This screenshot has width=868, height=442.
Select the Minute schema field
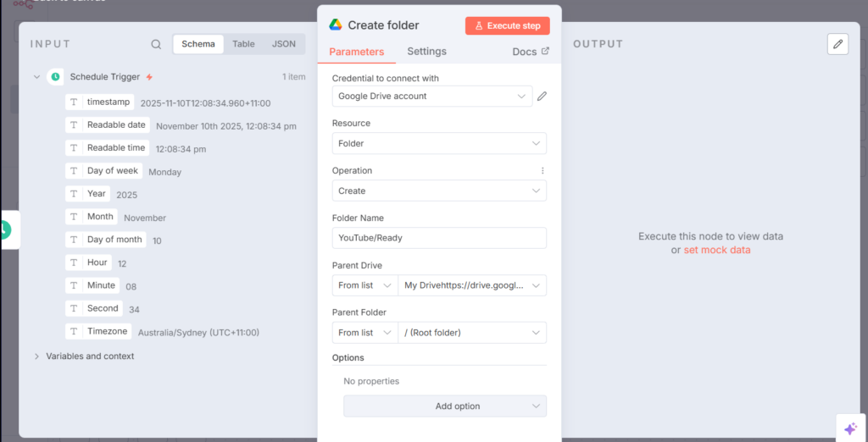click(92, 285)
